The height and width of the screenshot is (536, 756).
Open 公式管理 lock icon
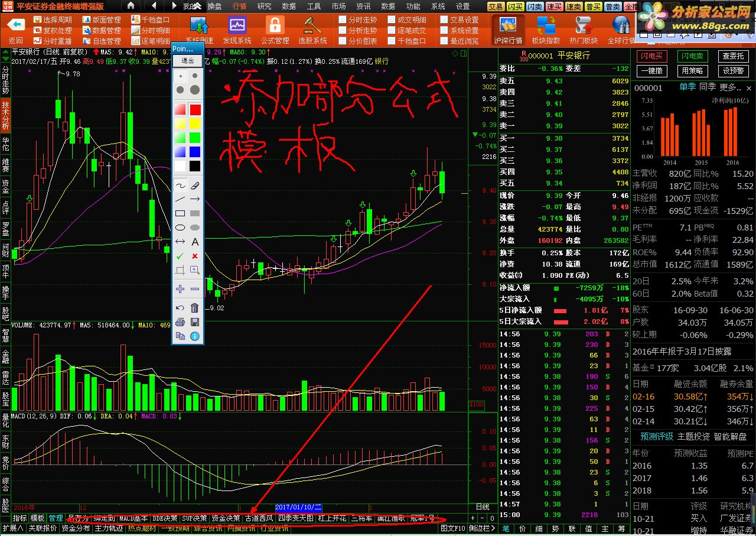[x=275, y=25]
